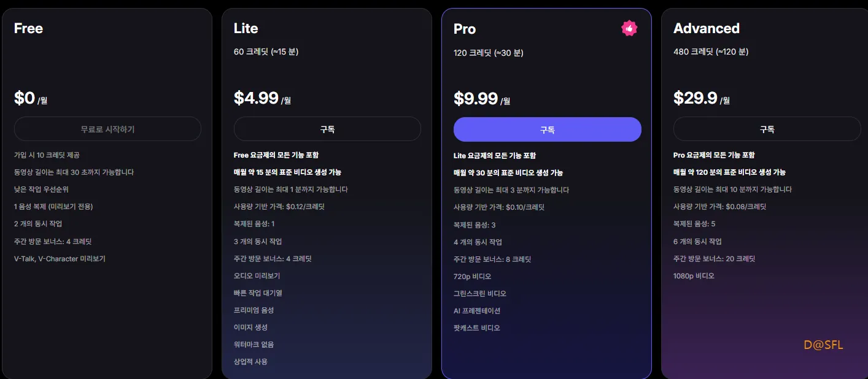
Task: Click the $0 monthly price
Action: coord(31,98)
